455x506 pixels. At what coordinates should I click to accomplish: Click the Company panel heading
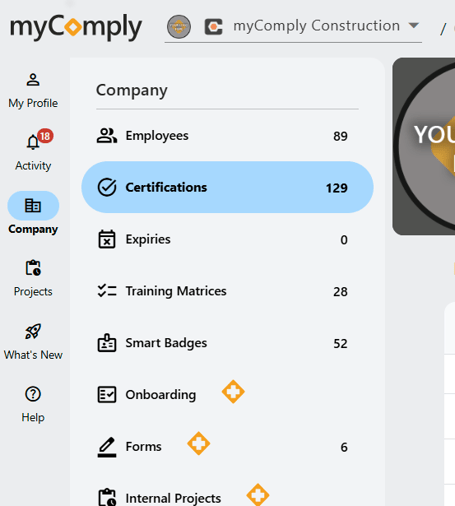132,91
